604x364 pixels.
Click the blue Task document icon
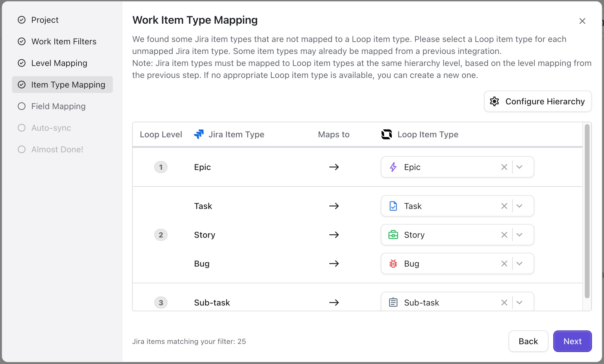393,206
